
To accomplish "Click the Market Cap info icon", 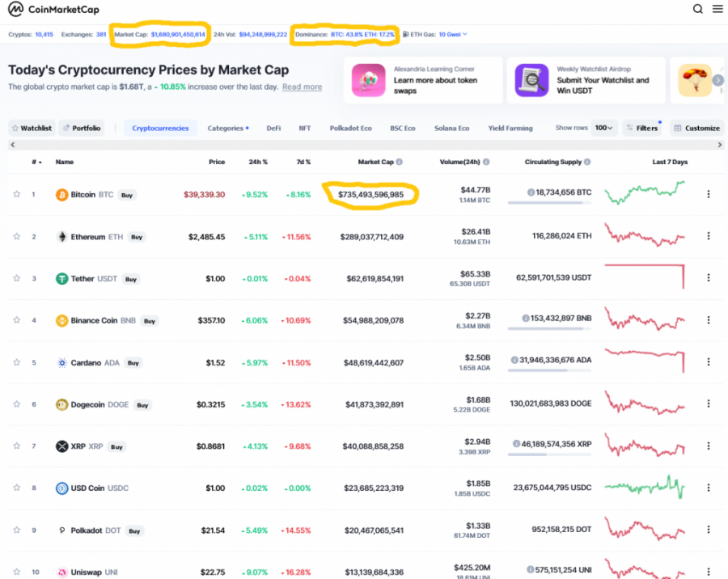I will coord(400,162).
